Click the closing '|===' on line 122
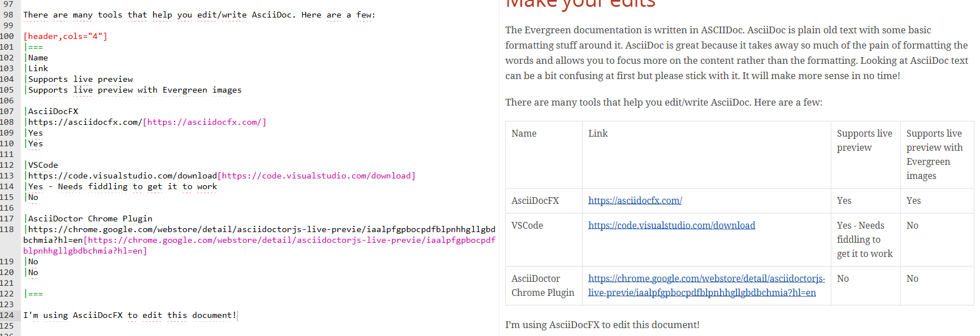The image size is (980, 336). [x=34, y=294]
